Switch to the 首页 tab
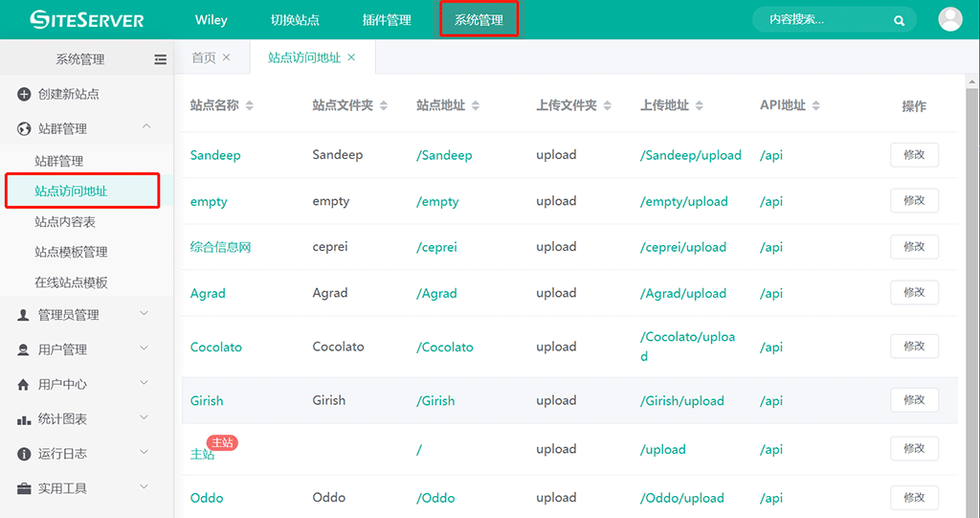Image resolution: width=980 pixels, height=518 pixels. pyautogui.click(x=204, y=57)
